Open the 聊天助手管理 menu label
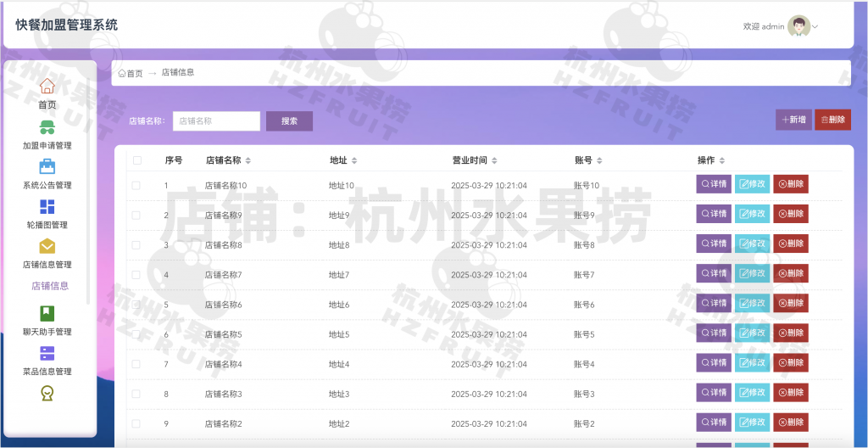 (47, 332)
